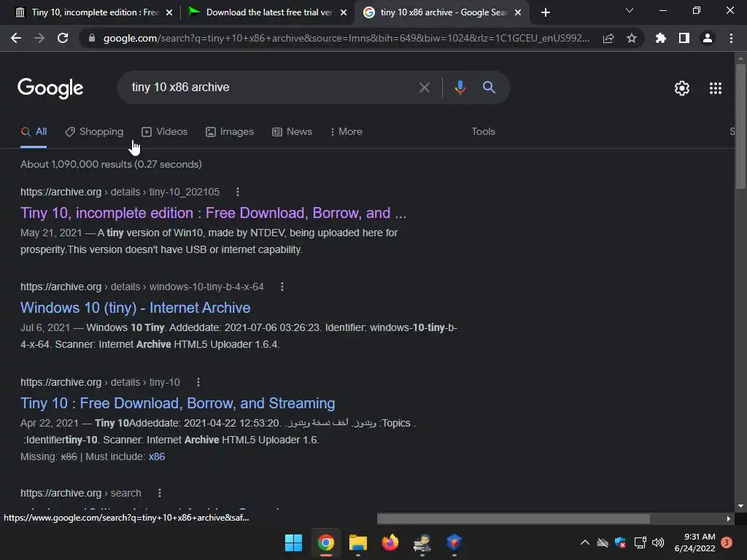Share this page using address bar icon

pos(608,38)
